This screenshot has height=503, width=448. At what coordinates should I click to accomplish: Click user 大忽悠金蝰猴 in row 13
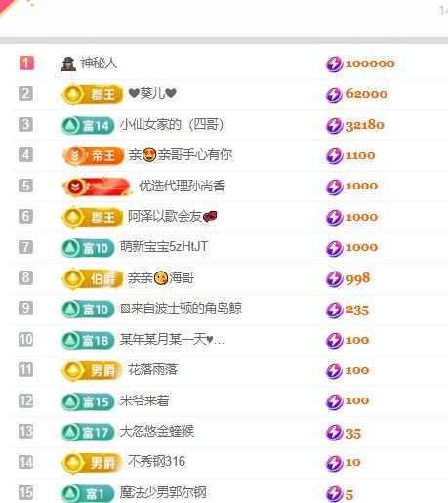pyautogui.click(x=157, y=432)
